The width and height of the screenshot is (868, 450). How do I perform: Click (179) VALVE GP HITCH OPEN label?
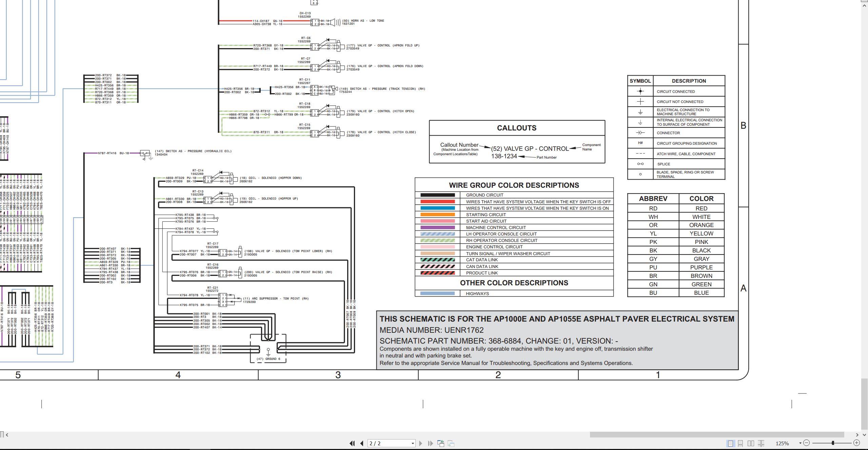click(380, 111)
